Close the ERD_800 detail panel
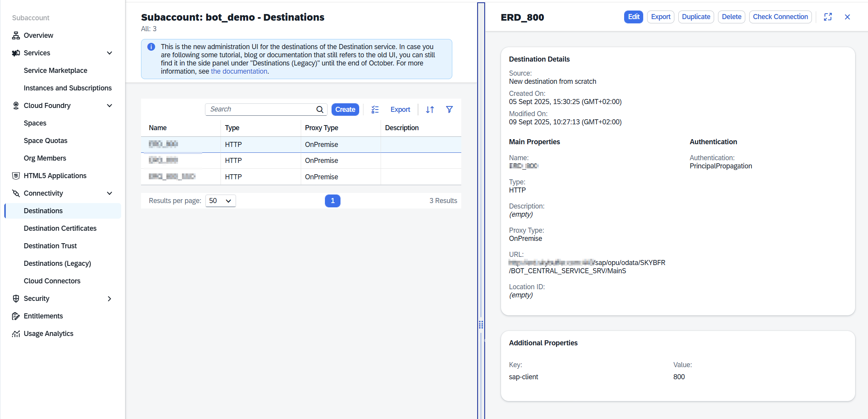 click(847, 17)
